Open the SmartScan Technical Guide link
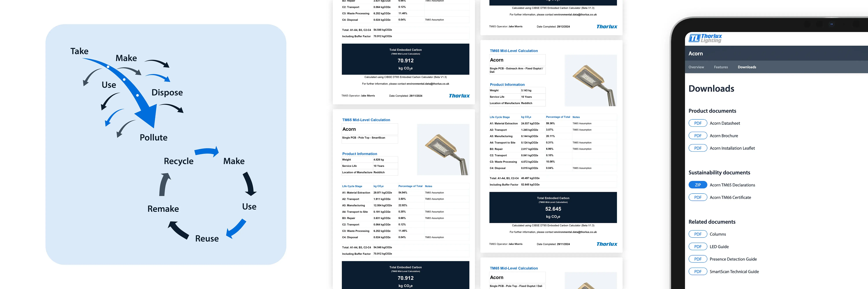This screenshot has height=289, width=868. point(734,272)
